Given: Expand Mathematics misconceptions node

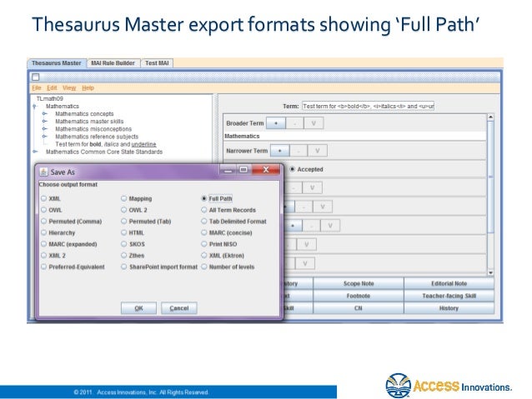Looking at the screenshot, I should [x=44, y=129].
